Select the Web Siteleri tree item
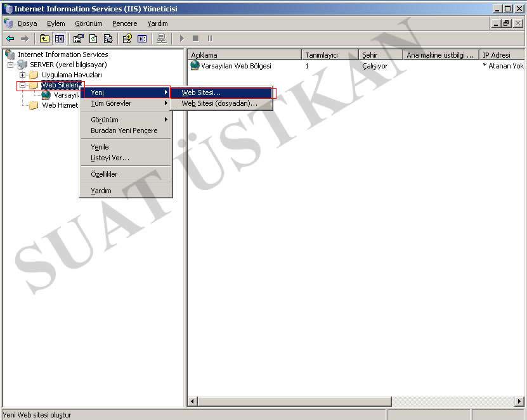 (x=60, y=85)
